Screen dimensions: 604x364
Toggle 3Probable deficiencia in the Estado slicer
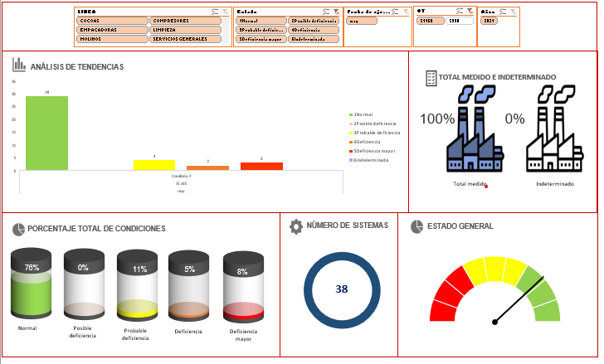tap(261, 30)
